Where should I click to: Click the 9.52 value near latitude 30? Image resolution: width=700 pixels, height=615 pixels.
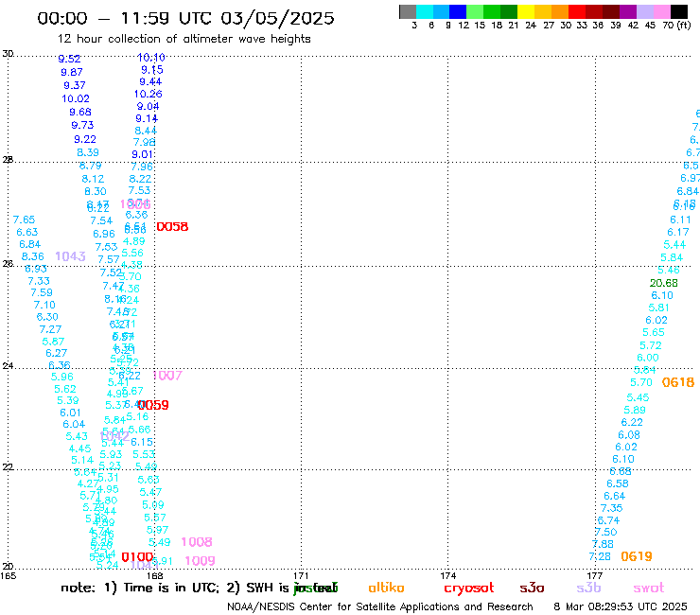click(69, 59)
